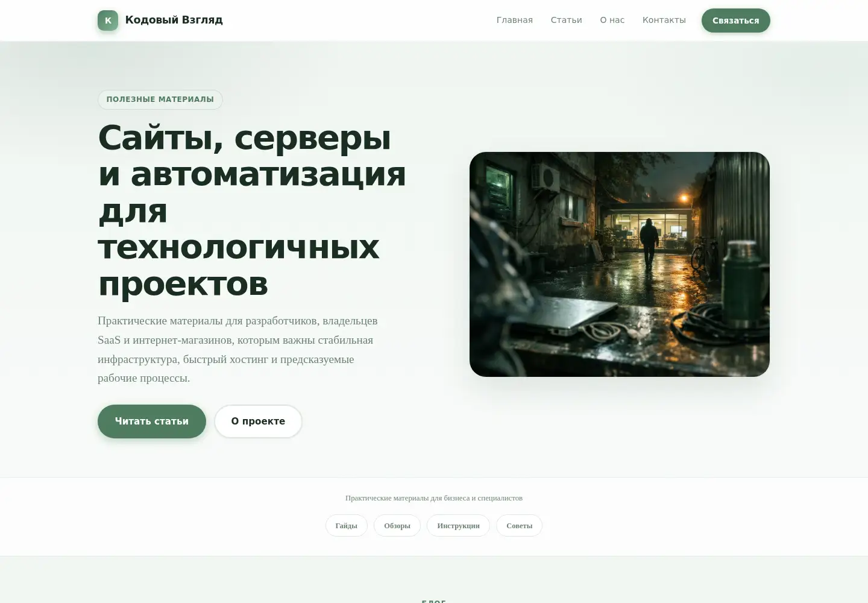The width and height of the screenshot is (868, 603).
Task: Open the Контакты navigation link
Action: (x=664, y=20)
